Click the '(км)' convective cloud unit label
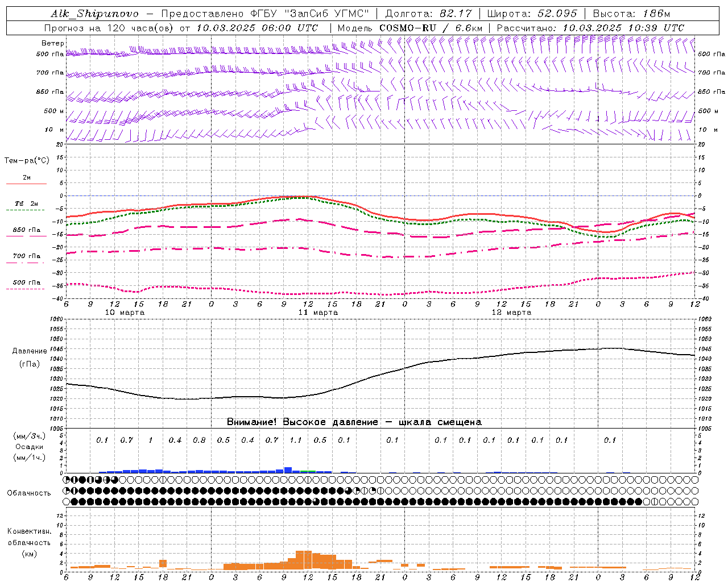Screen dimensions: 728x582 [x=29, y=554]
